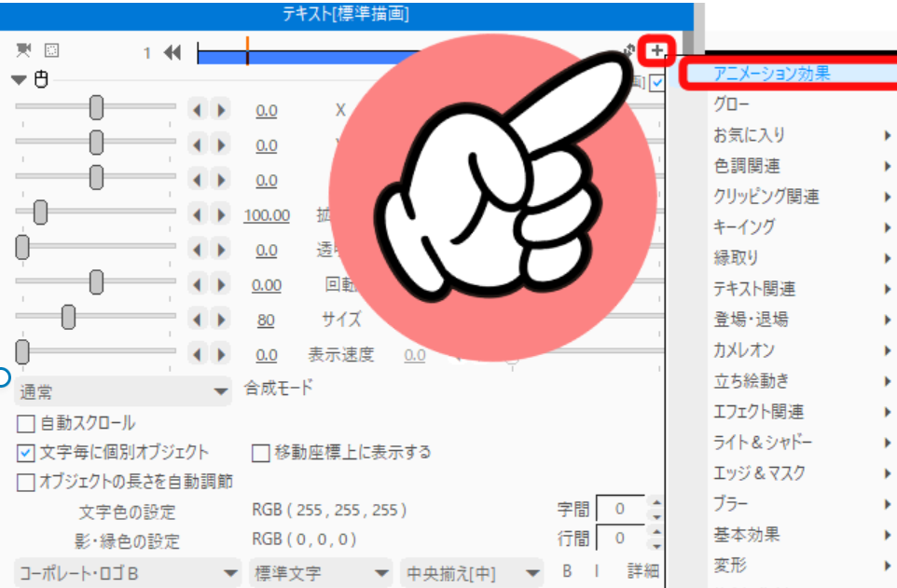This screenshot has height=588, width=897.
Task: Click the 行間 line spacing input field
Action: tap(620, 539)
